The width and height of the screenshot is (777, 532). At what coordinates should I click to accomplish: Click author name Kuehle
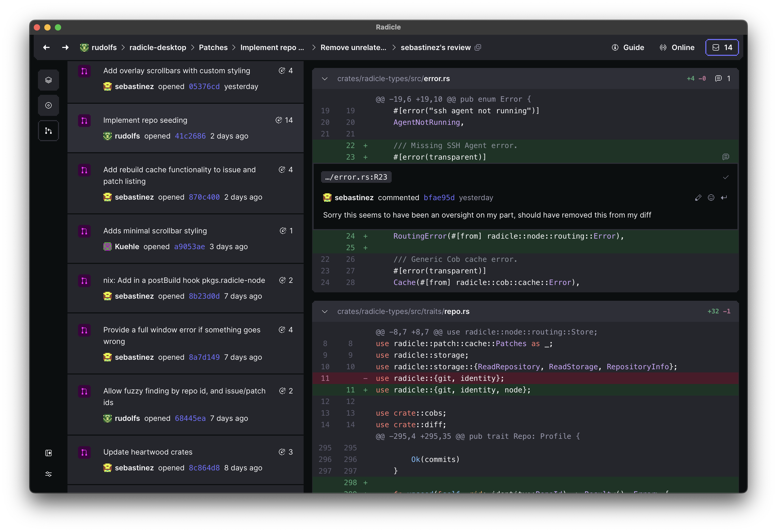point(127,247)
